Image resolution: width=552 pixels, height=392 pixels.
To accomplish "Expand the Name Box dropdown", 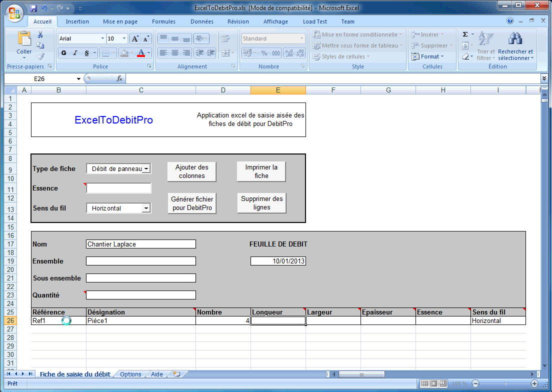I will click(x=78, y=79).
